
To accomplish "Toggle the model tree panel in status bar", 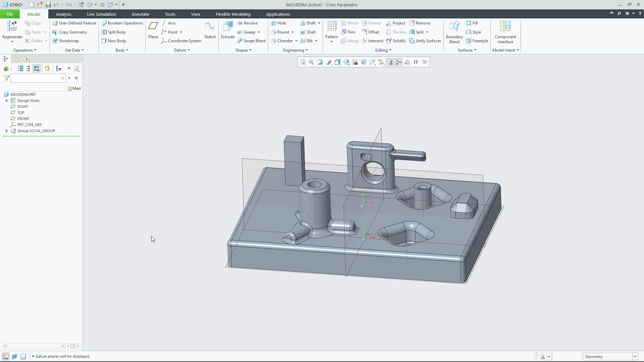I will 6,357.
